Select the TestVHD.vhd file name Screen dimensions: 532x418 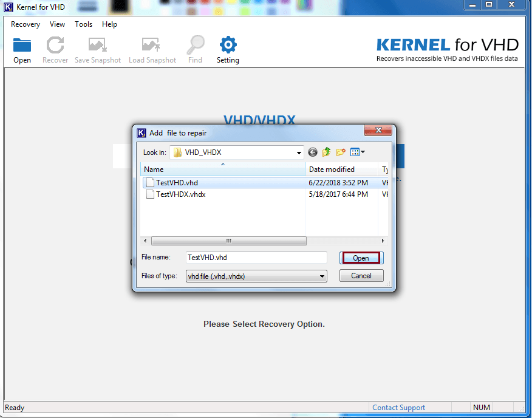(x=177, y=183)
